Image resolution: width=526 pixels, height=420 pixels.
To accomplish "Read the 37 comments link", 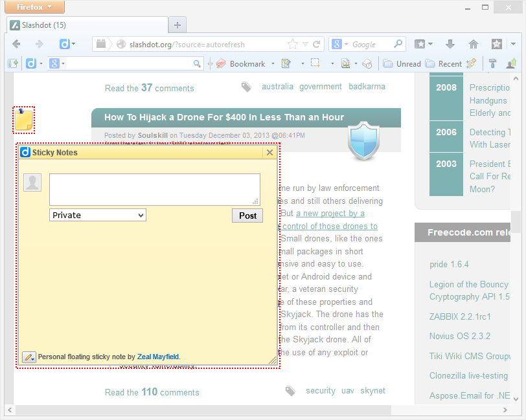I will [x=149, y=88].
